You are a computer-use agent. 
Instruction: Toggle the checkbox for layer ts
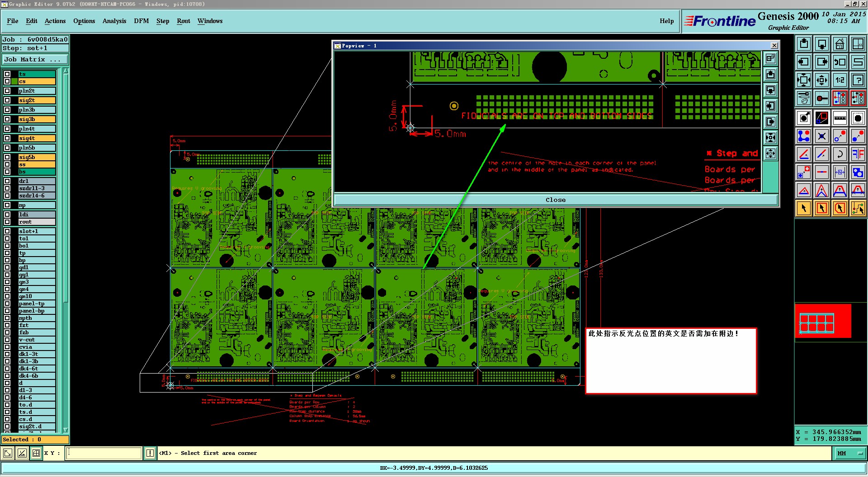pos(7,74)
